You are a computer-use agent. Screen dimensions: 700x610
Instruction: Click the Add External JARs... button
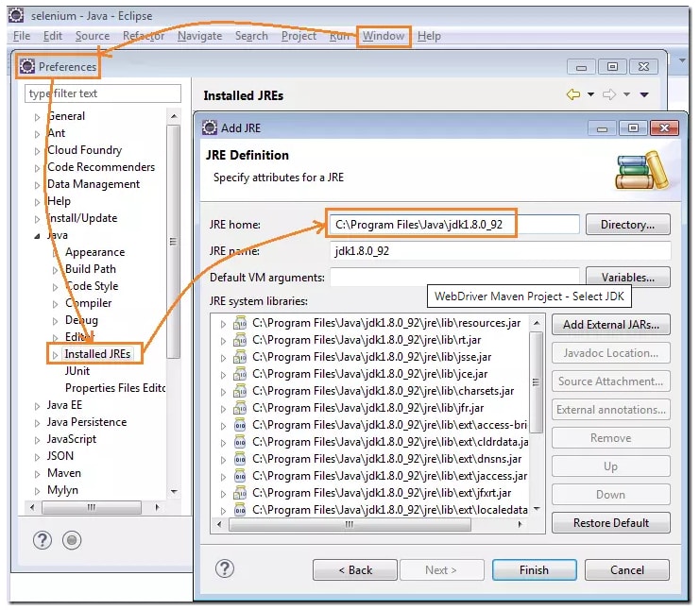click(x=610, y=325)
